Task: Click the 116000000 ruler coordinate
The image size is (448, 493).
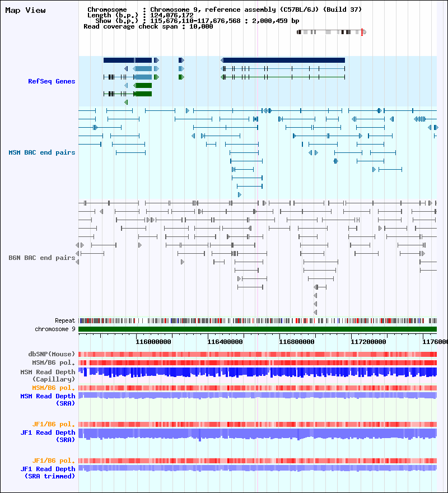Action: point(153,342)
